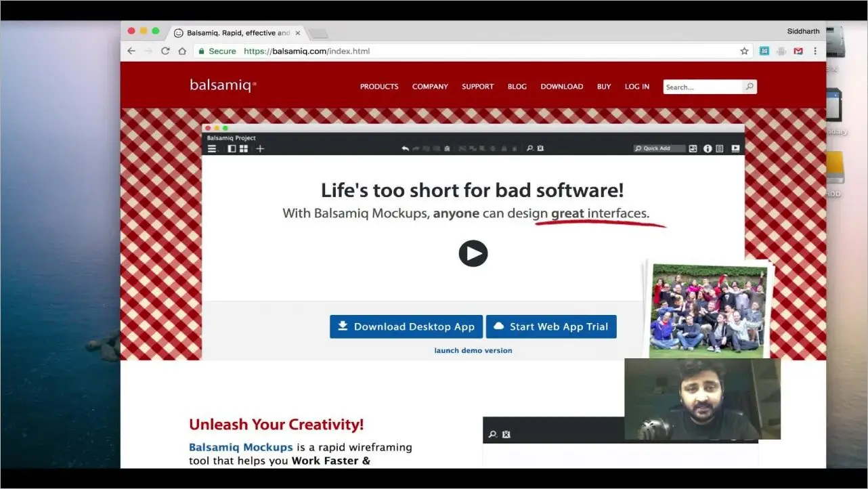Open the blue extension icon beside the star
The height and width of the screenshot is (489, 868).
pyautogui.click(x=764, y=51)
